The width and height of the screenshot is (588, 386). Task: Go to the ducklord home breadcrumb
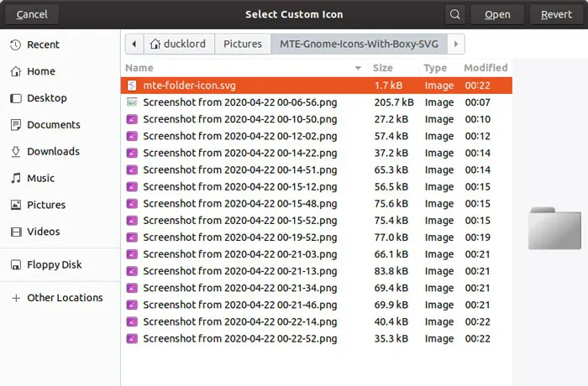(x=178, y=44)
